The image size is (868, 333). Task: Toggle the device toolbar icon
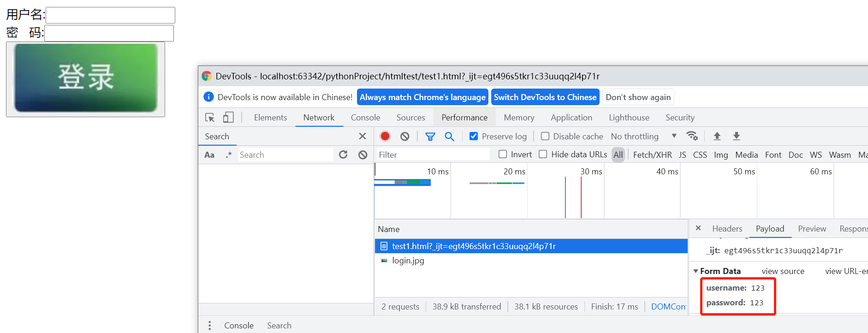[228, 118]
